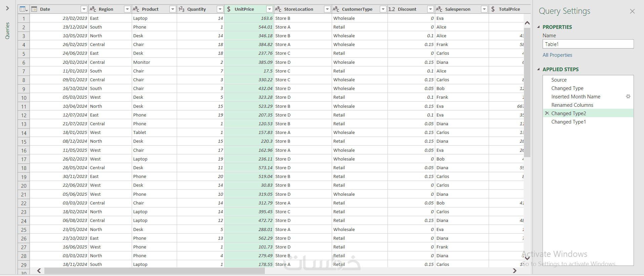
Task: Select the Product column header
Action: pos(154,9)
